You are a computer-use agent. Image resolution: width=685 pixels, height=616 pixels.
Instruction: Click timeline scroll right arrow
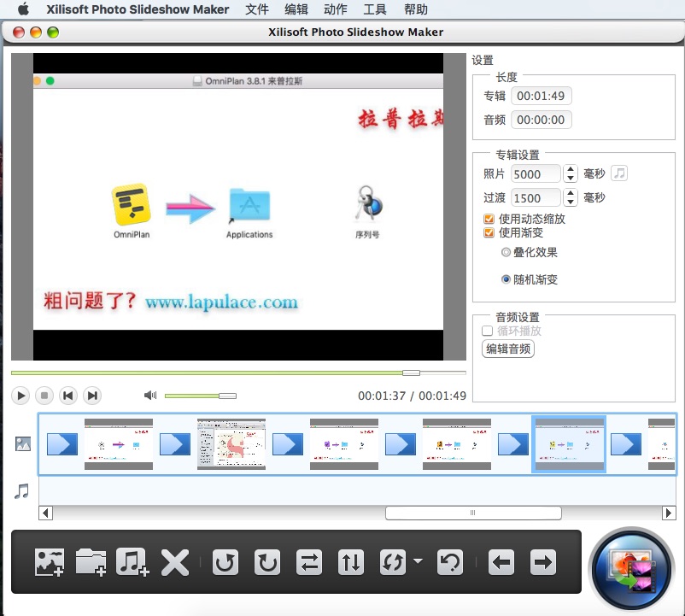(669, 513)
